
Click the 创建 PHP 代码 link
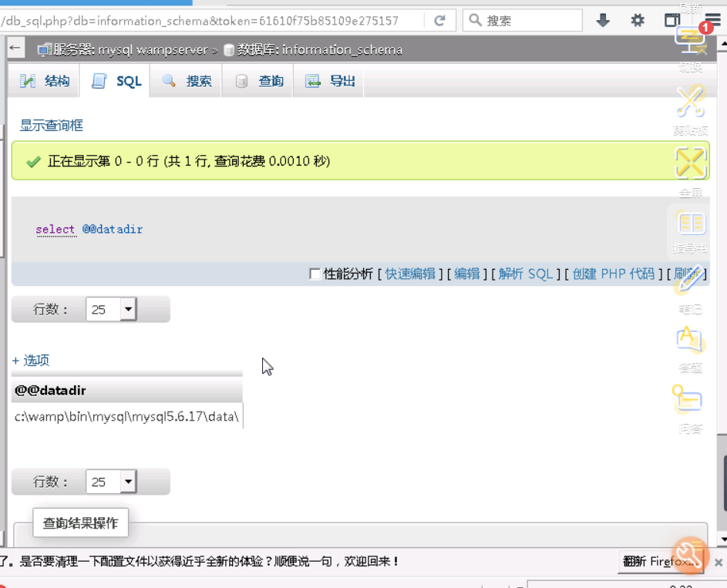[x=614, y=274]
